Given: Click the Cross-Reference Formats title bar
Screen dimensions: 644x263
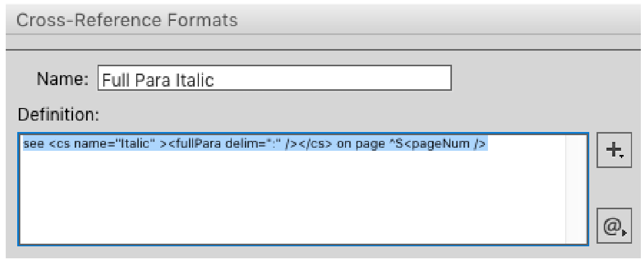Looking at the screenshot, I should [x=127, y=20].
